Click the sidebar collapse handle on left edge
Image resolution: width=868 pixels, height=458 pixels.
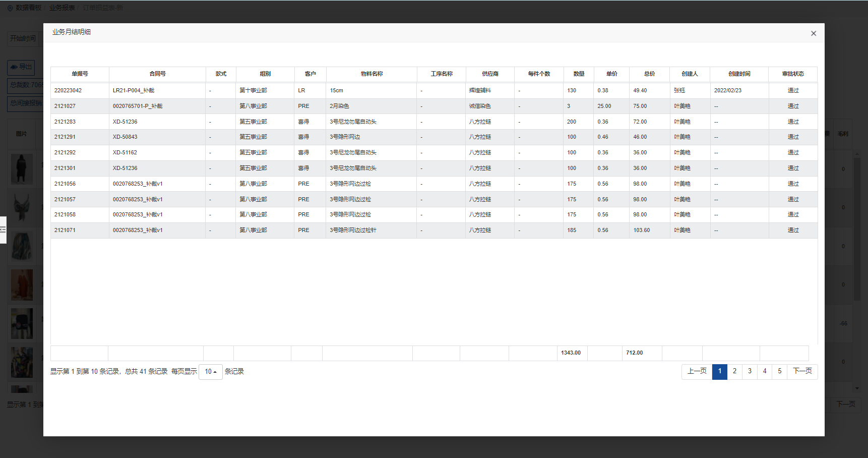click(x=3, y=230)
